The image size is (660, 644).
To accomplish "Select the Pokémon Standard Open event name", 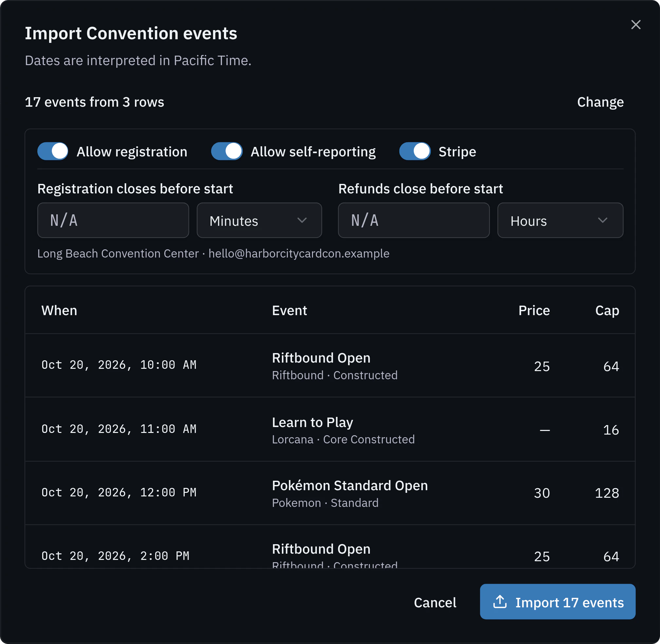I will pos(350,485).
